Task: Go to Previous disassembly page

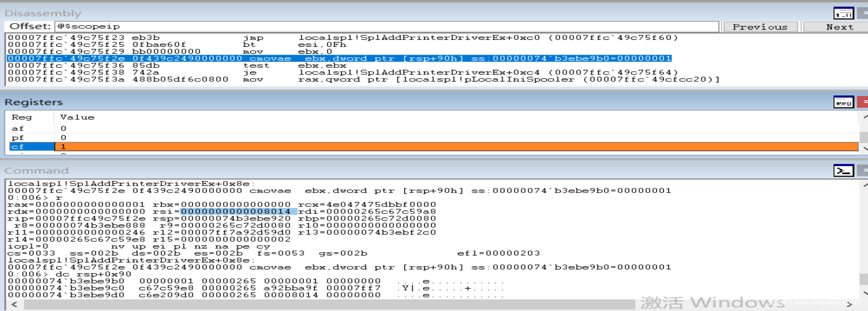Action: point(760,27)
